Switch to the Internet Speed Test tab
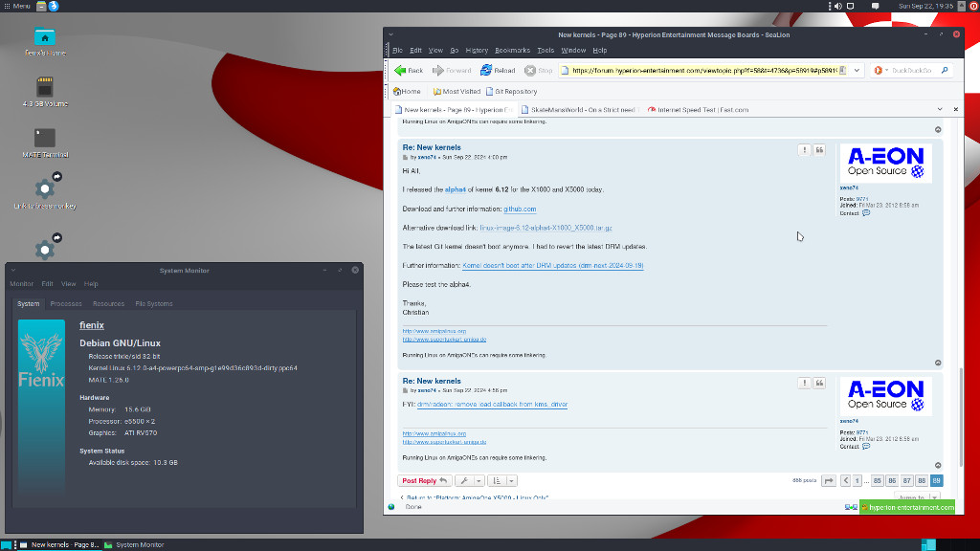980x551 pixels. point(698,109)
